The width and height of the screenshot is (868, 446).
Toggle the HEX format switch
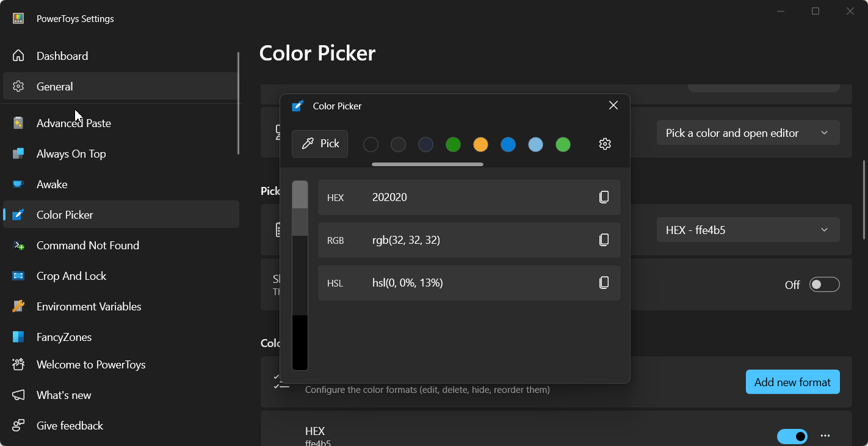click(792, 436)
